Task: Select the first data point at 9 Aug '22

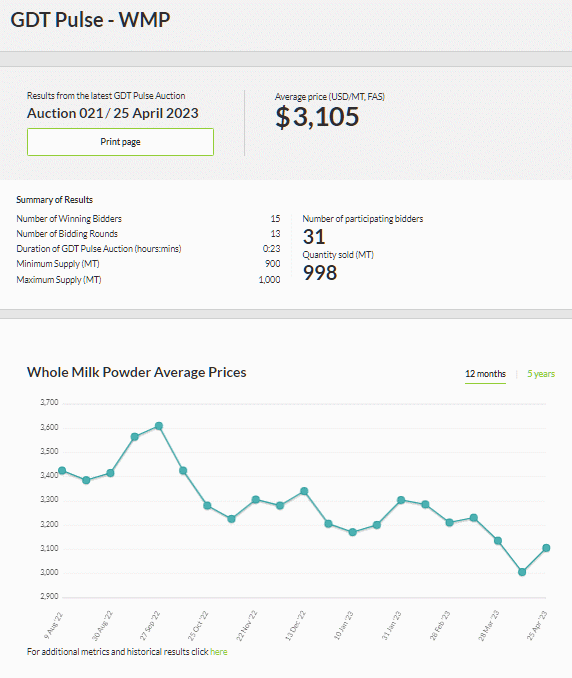Action: [62, 470]
